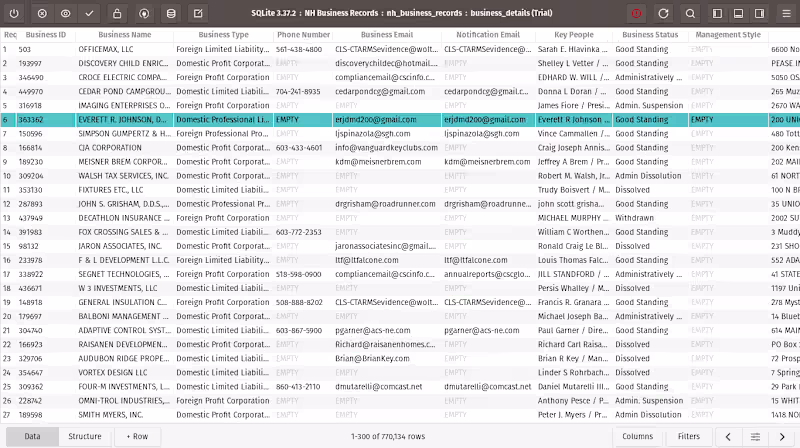Select W 3 INVESTMENTS, LLC cell
Viewport: 800px width, 448px height.
coord(124,288)
